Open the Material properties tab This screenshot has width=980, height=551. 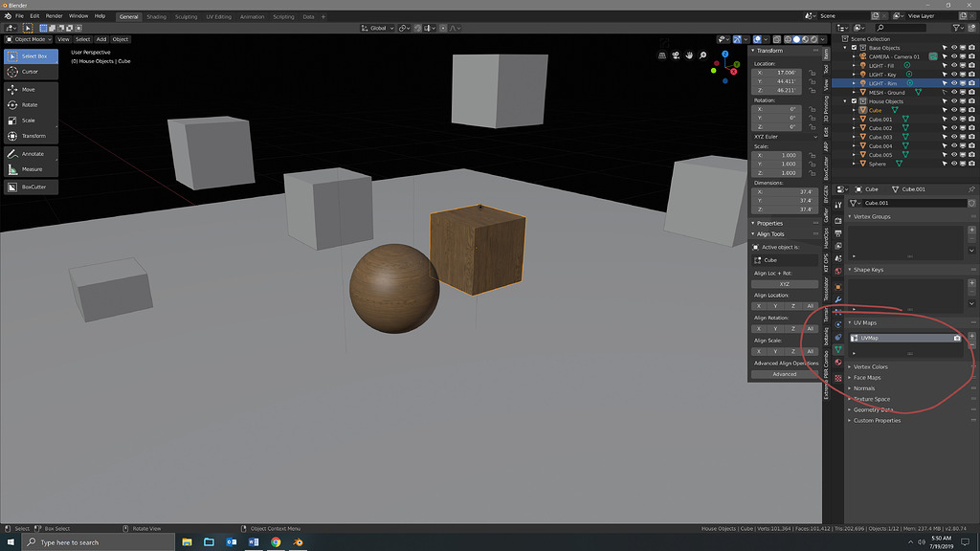point(838,363)
